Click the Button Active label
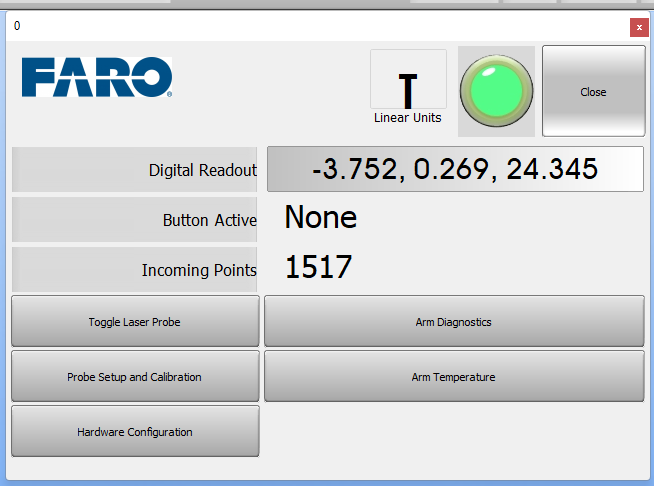Image resolution: width=654 pixels, height=486 pixels. pos(209,220)
